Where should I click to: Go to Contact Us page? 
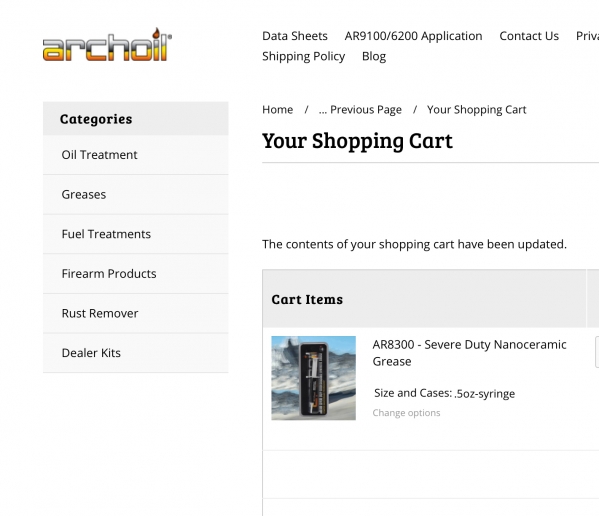click(529, 36)
